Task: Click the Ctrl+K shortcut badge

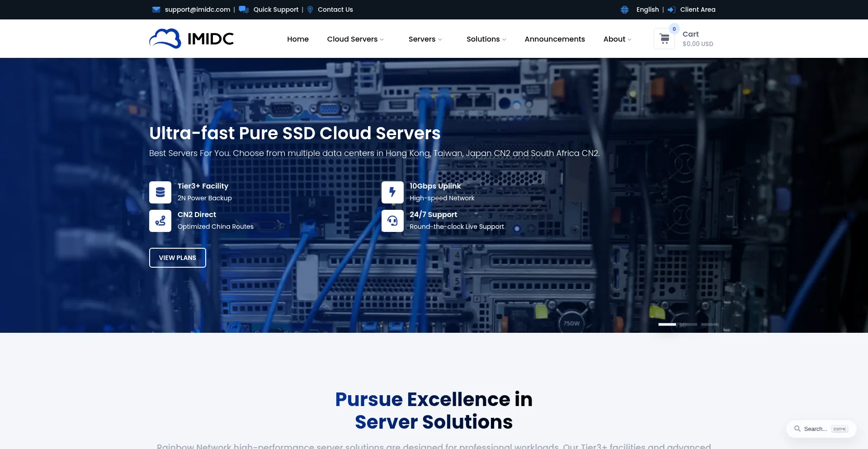Action: [840, 429]
